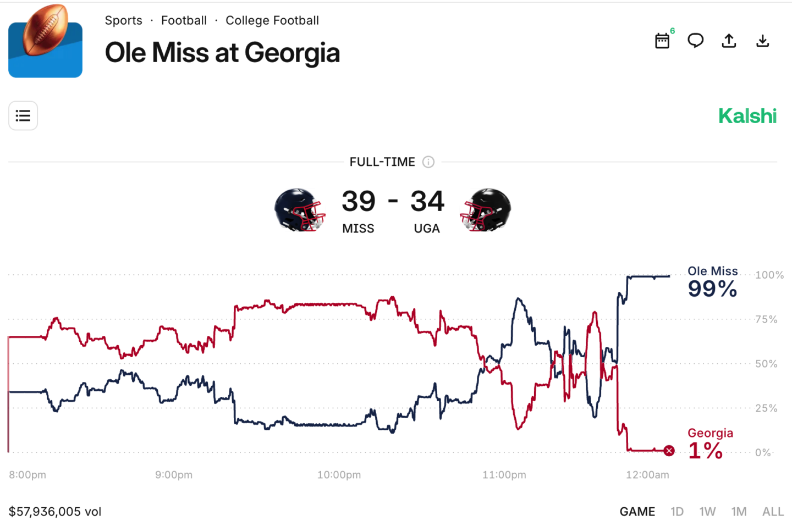Viewport: 792px width, 532px height.
Task: Click the Georgia helmet icon
Action: pos(486,210)
